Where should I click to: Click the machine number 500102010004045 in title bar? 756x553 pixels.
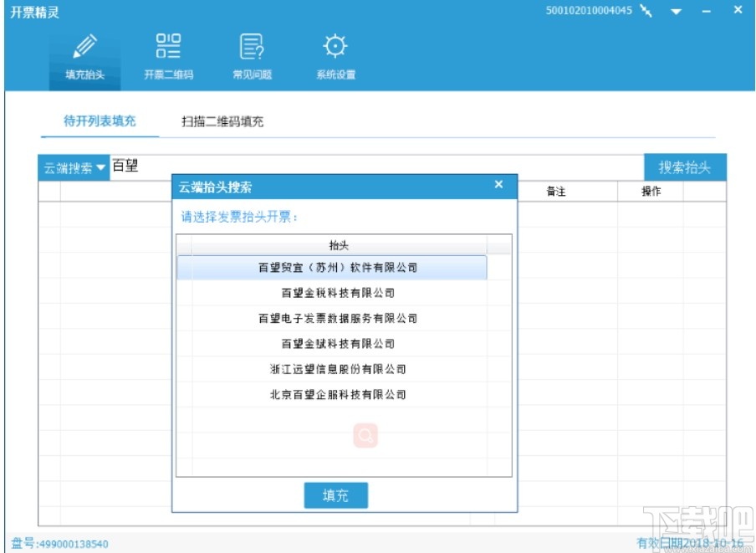589,11
